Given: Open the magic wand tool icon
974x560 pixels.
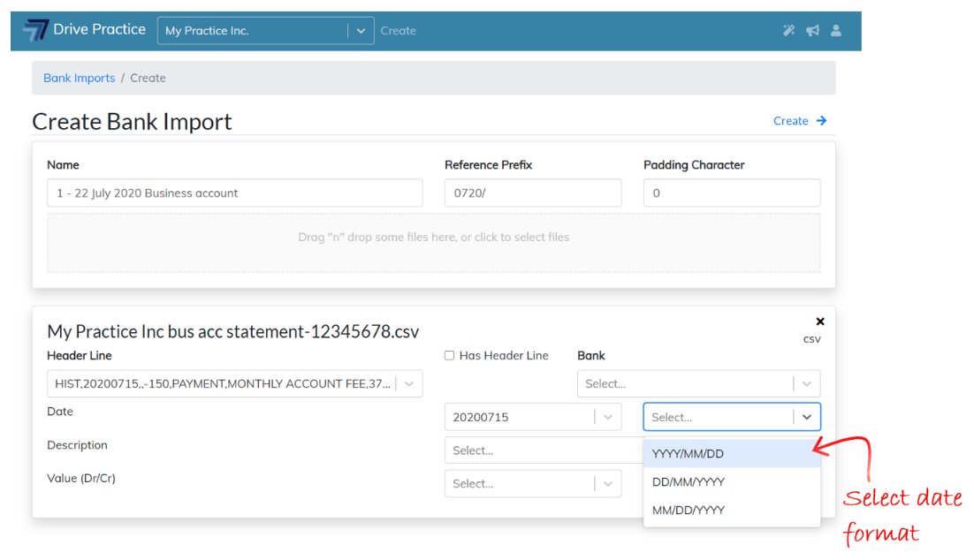Looking at the screenshot, I should (x=789, y=30).
